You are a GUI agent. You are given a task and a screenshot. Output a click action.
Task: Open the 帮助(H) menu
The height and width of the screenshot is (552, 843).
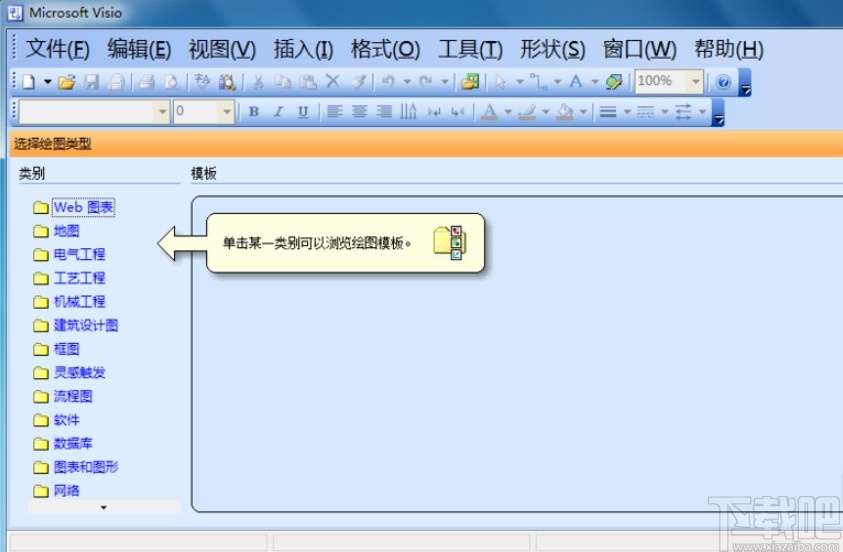728,49
